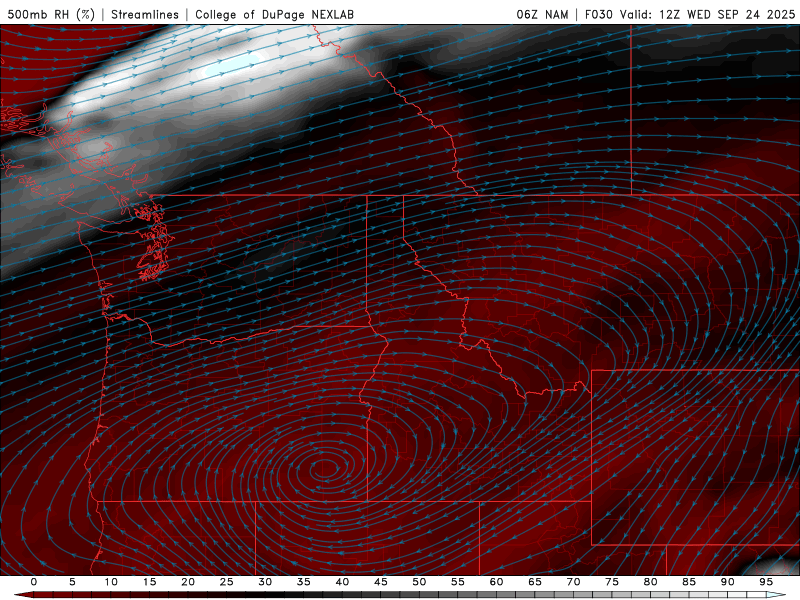Click the '50' colorbar scale label
Image resolution: width=800 pixels, height=600 pixels.
(x=419, y=582)
